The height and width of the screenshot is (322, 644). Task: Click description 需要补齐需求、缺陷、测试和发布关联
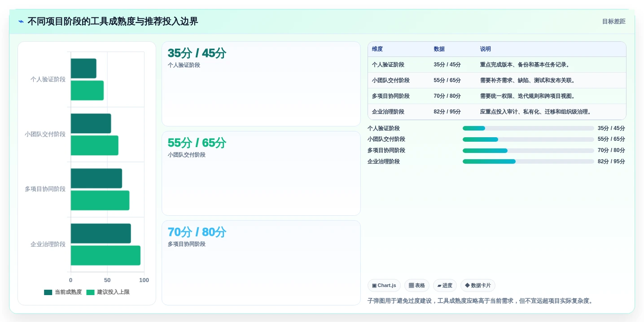pos(528,81)
